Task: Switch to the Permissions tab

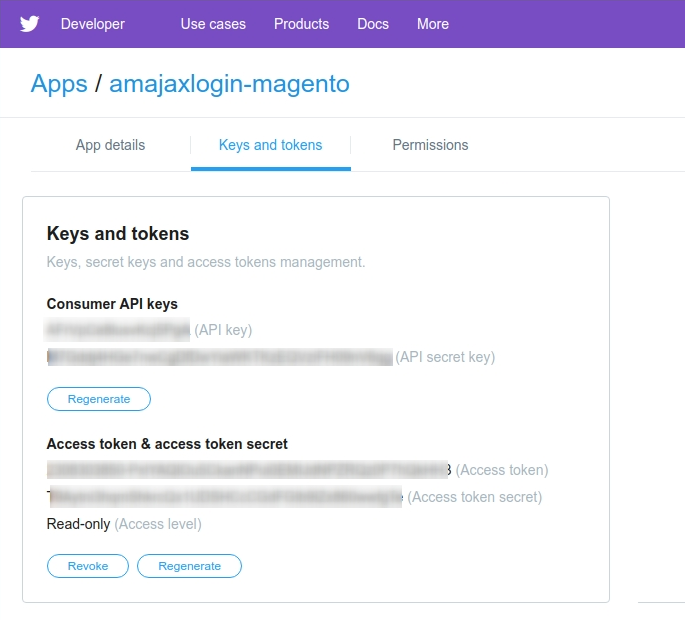Action: 430,145
